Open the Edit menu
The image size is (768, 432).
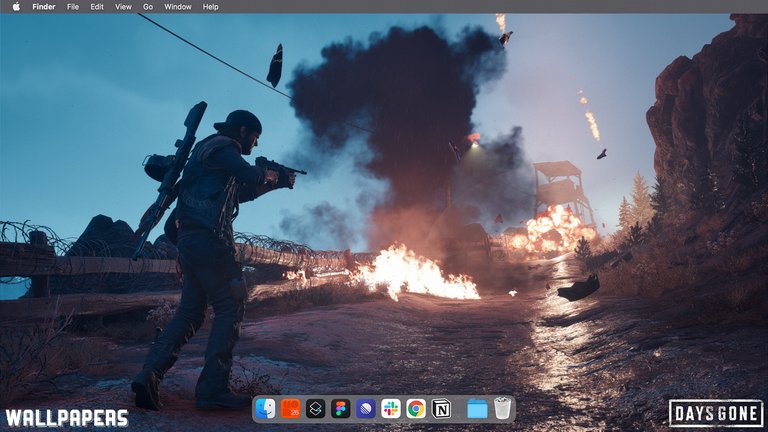pos(96,7)
